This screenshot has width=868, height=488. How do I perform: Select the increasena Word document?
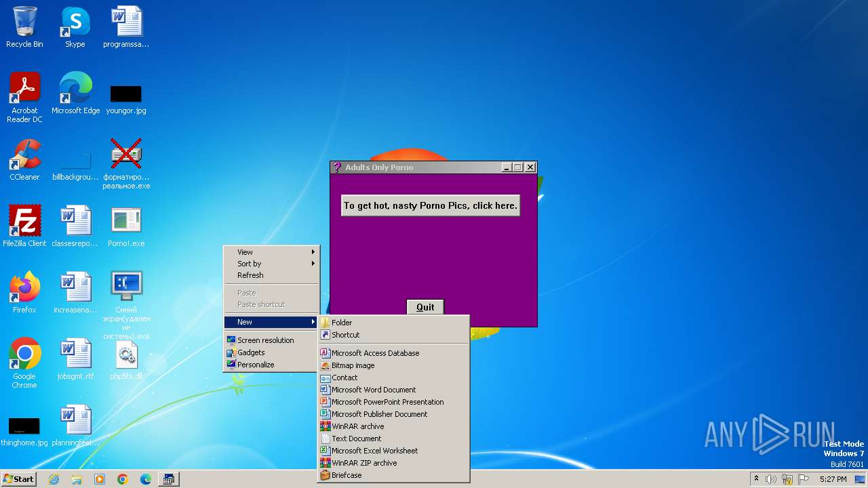coord(75,293)
